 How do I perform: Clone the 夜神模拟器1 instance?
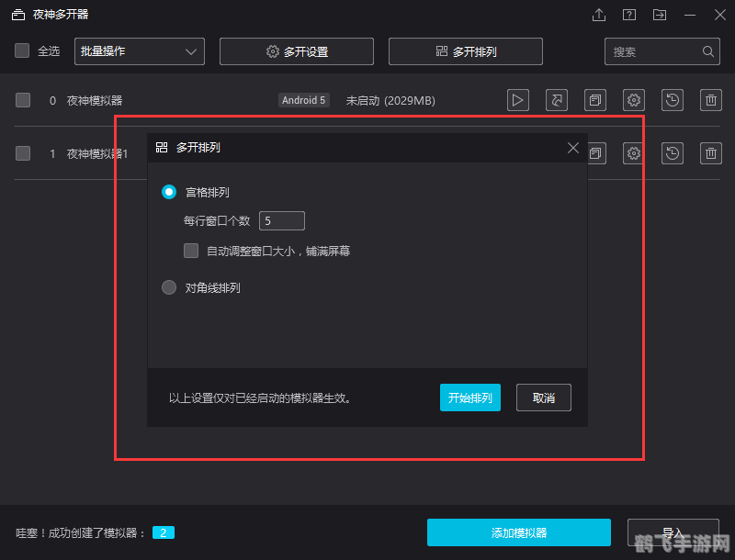click(595, 153)
